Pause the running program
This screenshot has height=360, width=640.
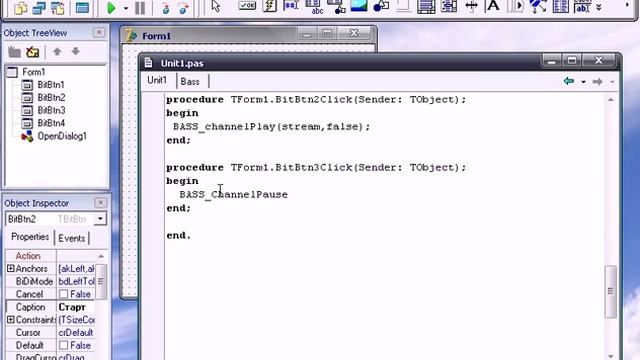(x=140, y=8)
